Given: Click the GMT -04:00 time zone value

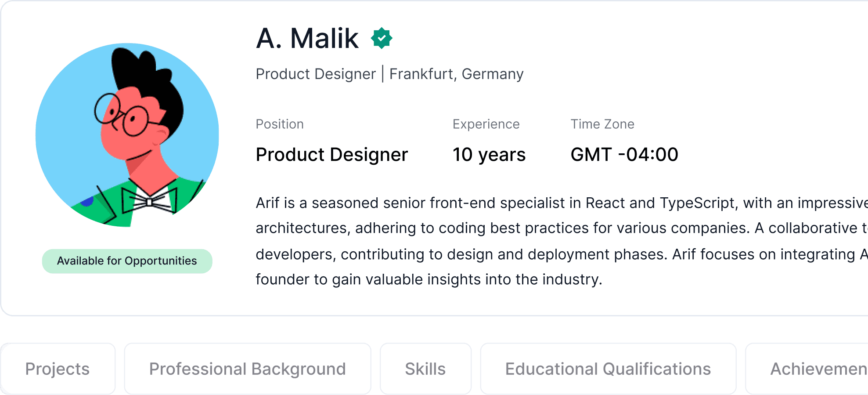Looking at the screenshot, I should tap(624, 155).
